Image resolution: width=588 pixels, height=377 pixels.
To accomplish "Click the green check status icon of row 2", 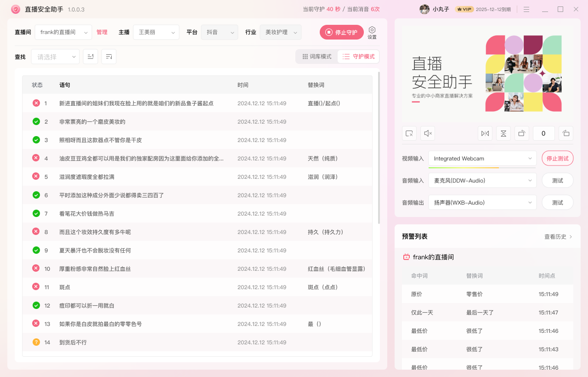I will 36,121.
